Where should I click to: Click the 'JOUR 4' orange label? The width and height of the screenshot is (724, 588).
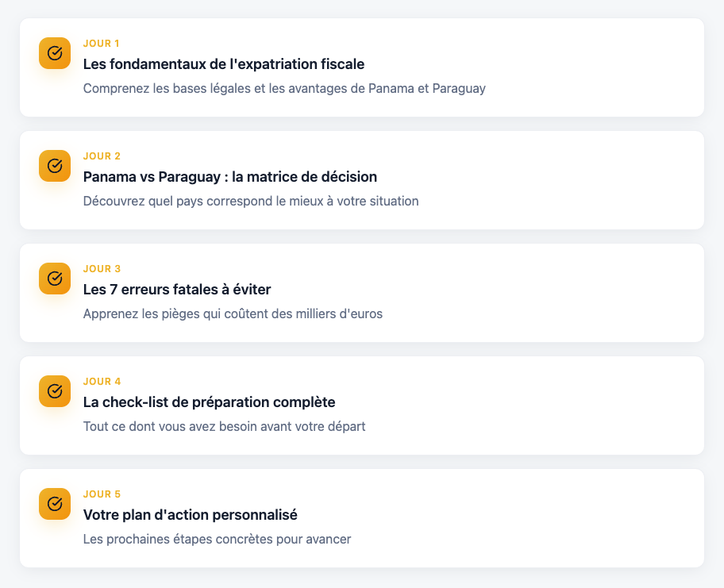pos(102,382)
